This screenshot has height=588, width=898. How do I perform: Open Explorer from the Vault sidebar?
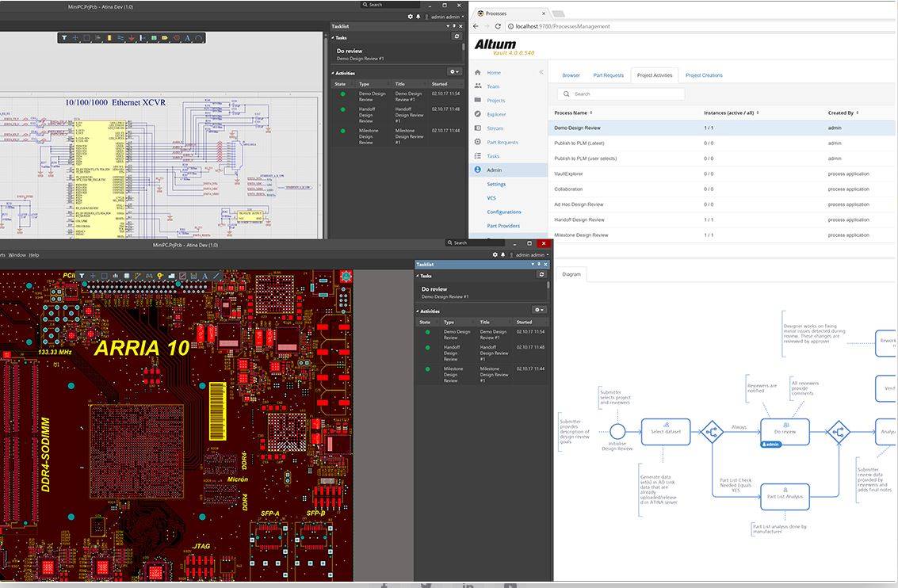point(495,115)
